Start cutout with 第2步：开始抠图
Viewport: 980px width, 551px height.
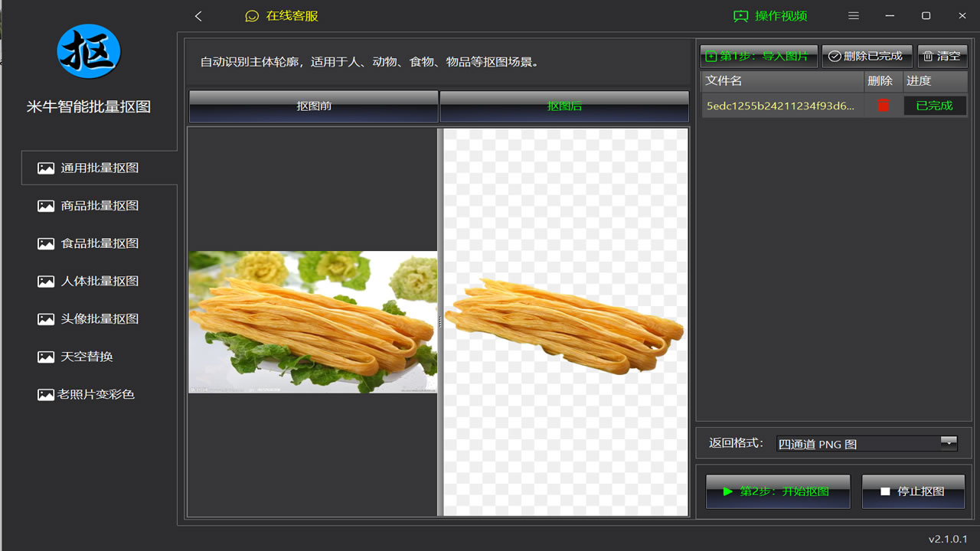[778, 491]
